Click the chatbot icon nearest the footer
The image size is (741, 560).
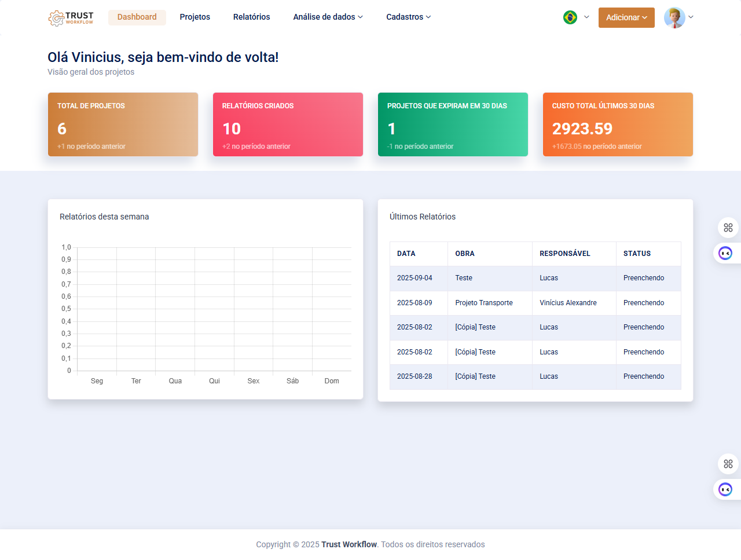tap(725, 489)
